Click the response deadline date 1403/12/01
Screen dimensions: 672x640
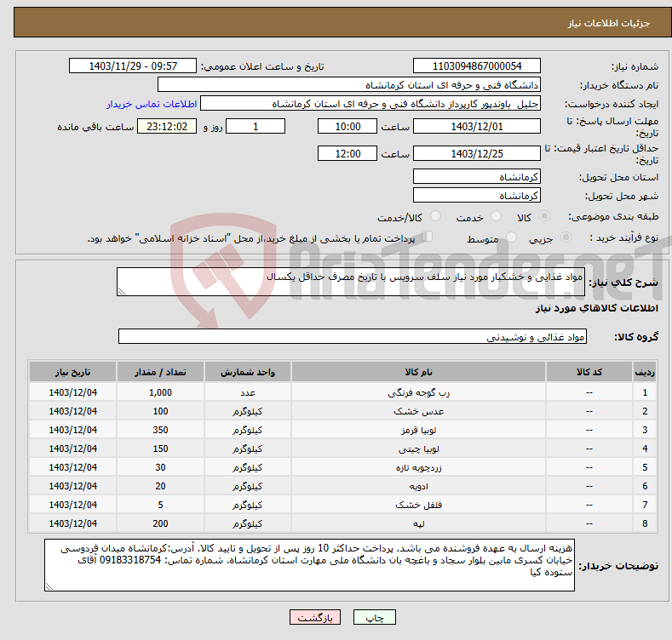(x=477, y=126)
